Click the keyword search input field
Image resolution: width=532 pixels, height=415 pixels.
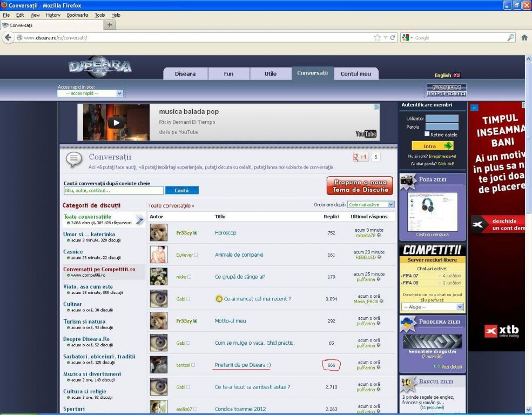113,190
